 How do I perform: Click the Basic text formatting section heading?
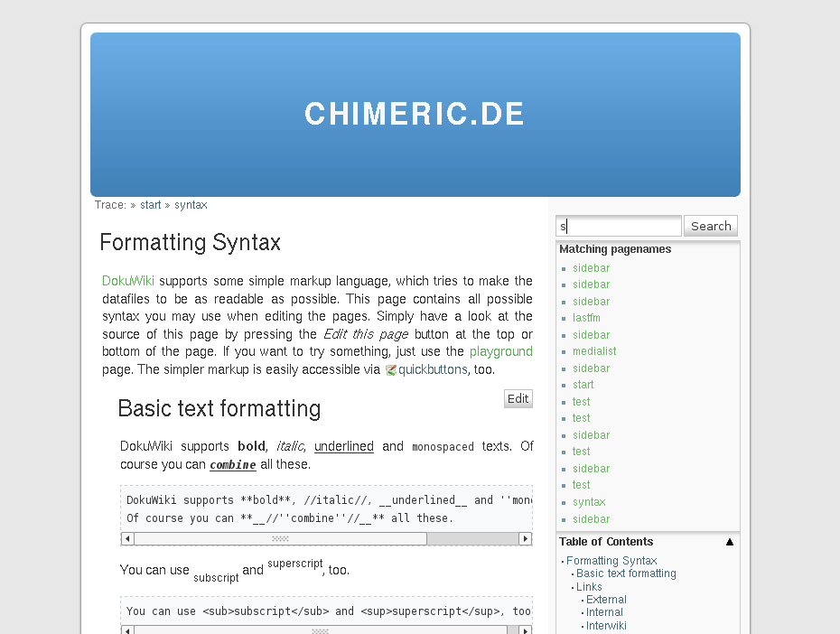point(219,408)
